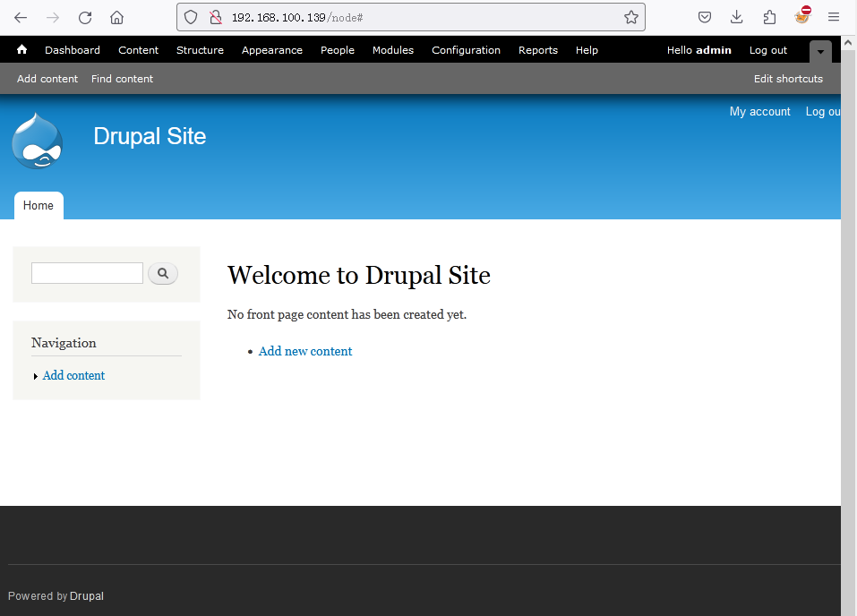Click the Drupal drop logo
This screenshot has width=857, height=616.
pyautogui.click(x=38, y=141)
